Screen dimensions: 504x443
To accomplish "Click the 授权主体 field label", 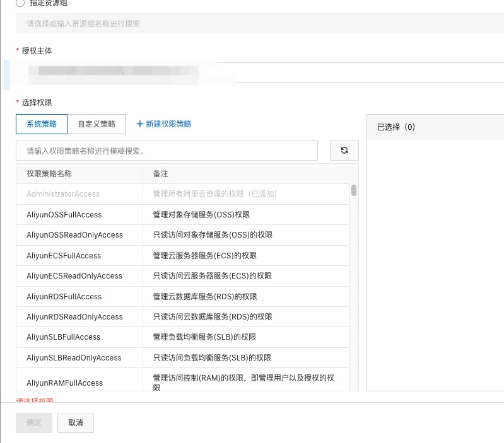I will click(x=37, y=50).
